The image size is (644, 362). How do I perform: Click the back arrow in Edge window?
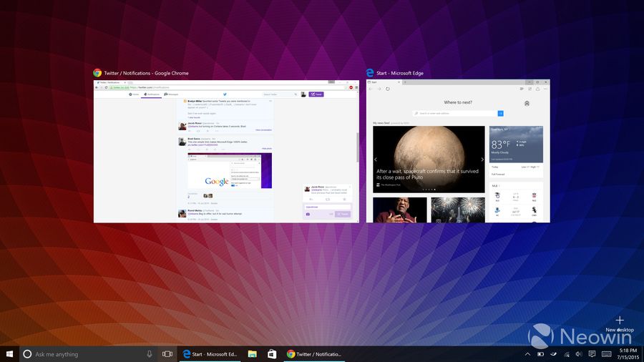371,89
